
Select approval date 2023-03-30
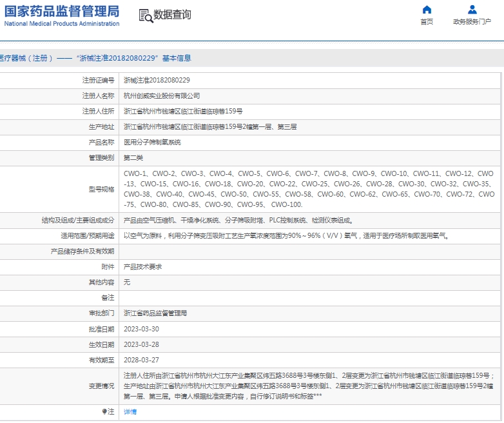(x=141, y=329)
